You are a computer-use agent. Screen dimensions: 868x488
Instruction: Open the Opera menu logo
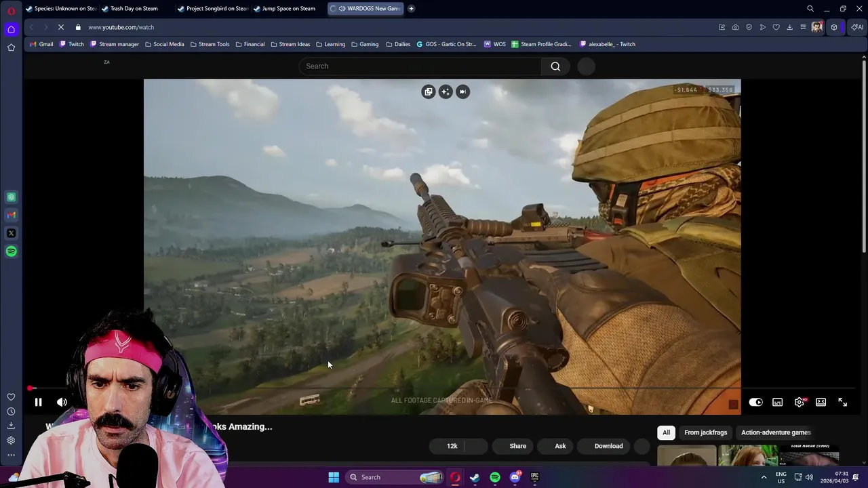11,11
